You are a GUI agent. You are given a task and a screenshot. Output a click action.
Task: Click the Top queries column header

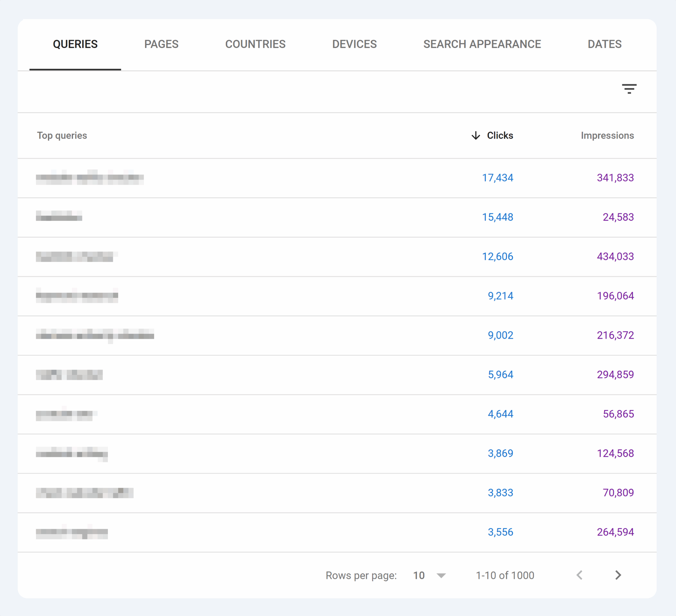click(62, 135)
